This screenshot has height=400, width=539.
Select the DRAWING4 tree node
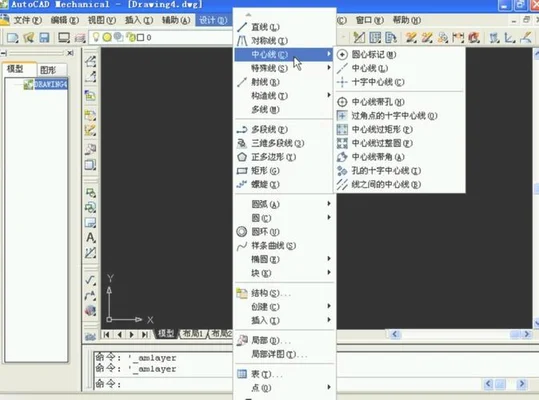click(x=51, y=84)
